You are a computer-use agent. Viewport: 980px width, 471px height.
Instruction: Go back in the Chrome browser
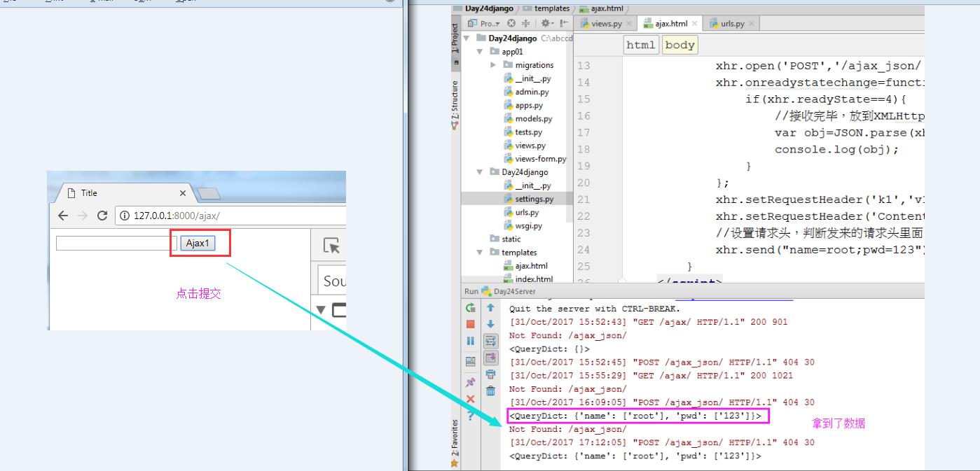63,216
